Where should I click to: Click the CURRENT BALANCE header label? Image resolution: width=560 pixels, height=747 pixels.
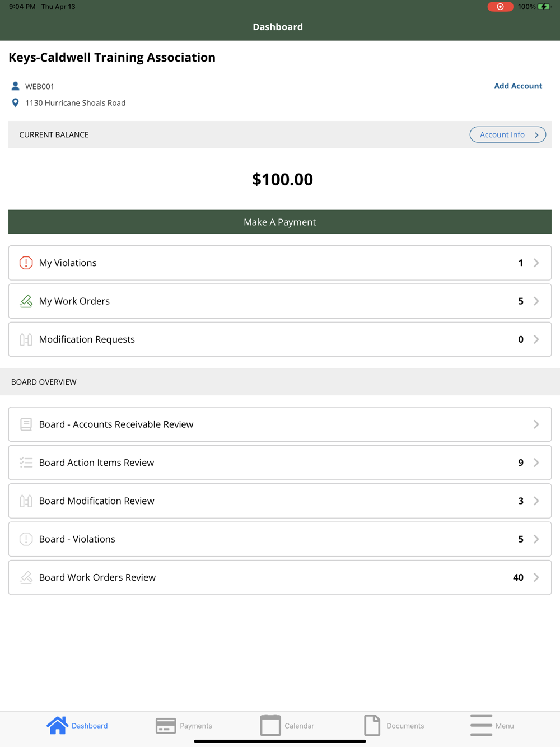tap(54, 134)
